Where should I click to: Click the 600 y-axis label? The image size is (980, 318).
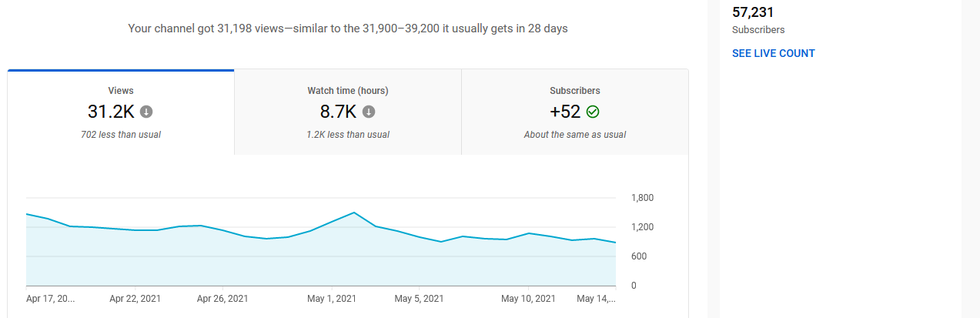coord(638,256)
